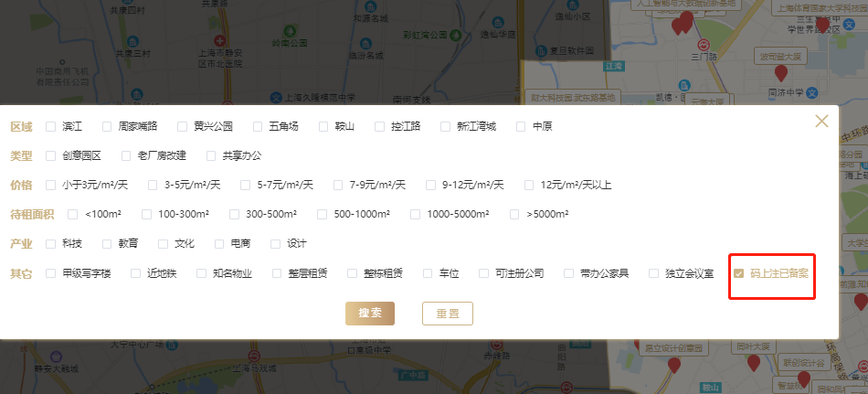This screenshot has width=868, height=394.
Task: Tick the 五角场 checkbox
Action: [258, 126]
